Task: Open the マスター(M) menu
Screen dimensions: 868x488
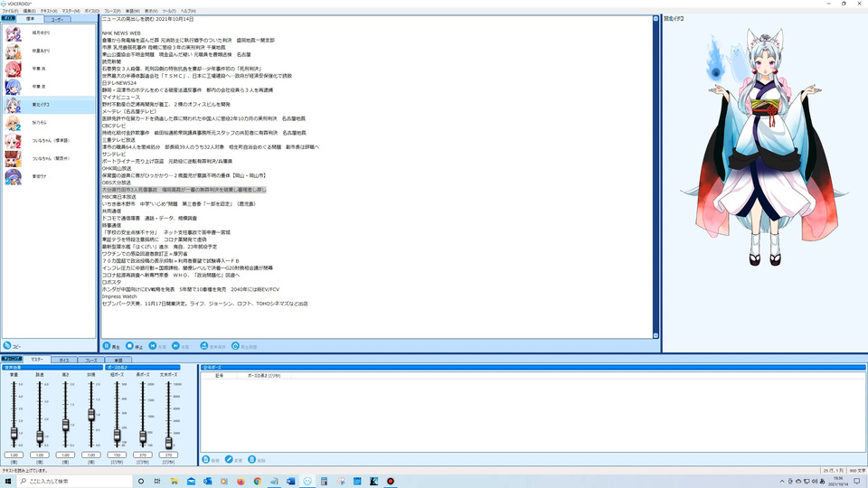Action: [x=71, y=11]
